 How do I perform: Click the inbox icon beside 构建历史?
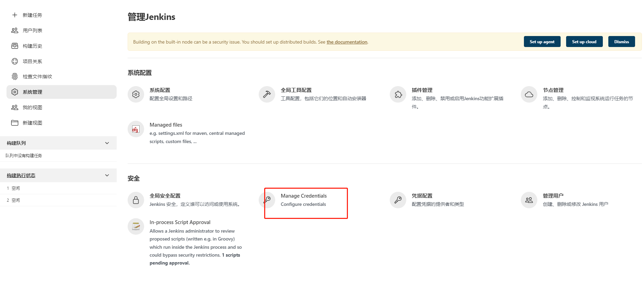click(x=15, y=46)
